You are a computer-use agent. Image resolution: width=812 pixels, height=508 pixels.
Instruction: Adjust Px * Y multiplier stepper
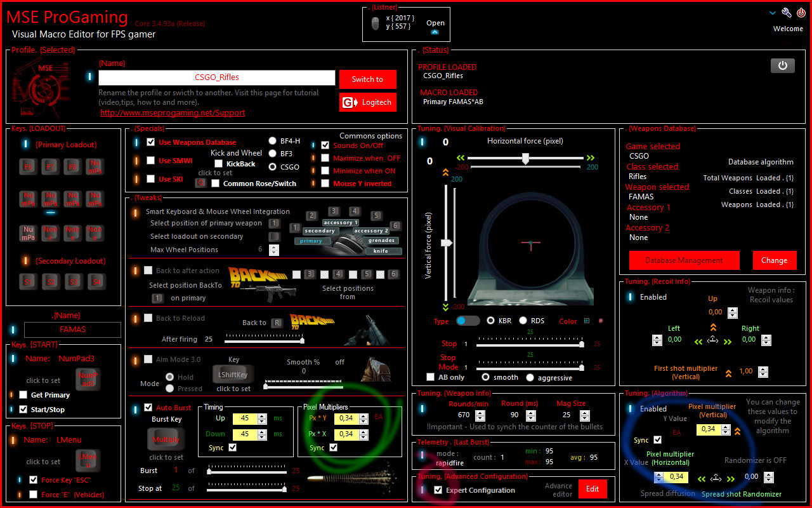pos(363,418)
